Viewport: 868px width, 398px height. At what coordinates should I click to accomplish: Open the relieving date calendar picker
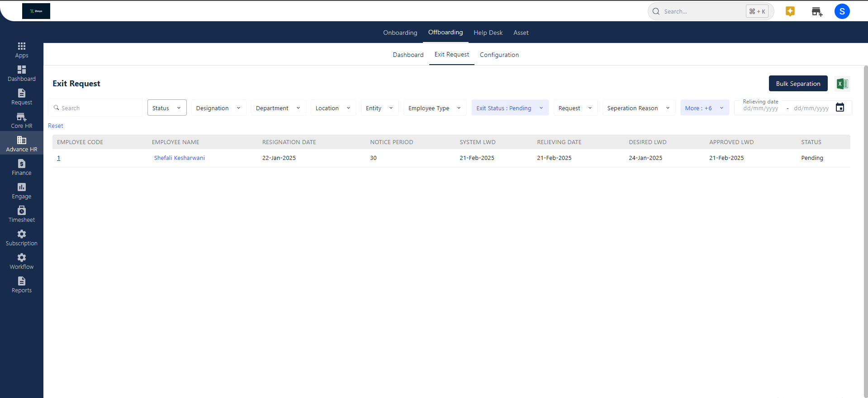(840, 108)
